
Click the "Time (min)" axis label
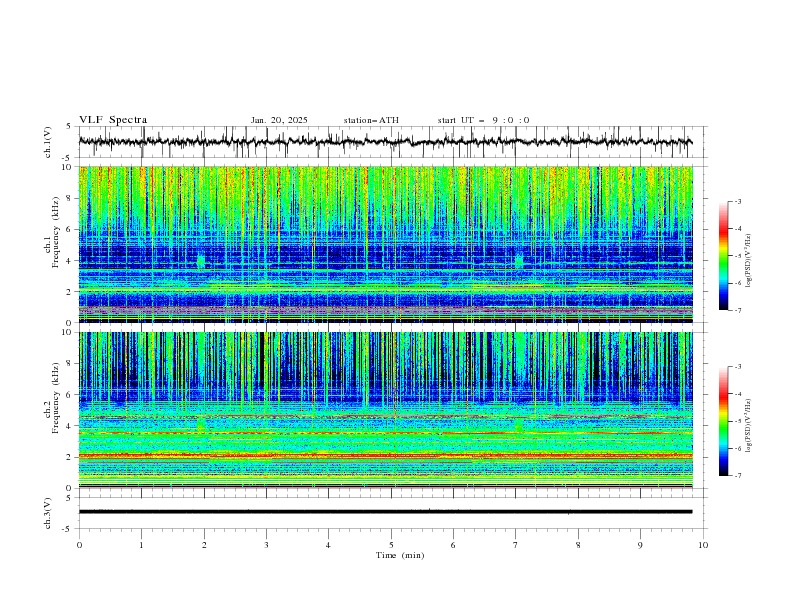[x=400, y=555]
